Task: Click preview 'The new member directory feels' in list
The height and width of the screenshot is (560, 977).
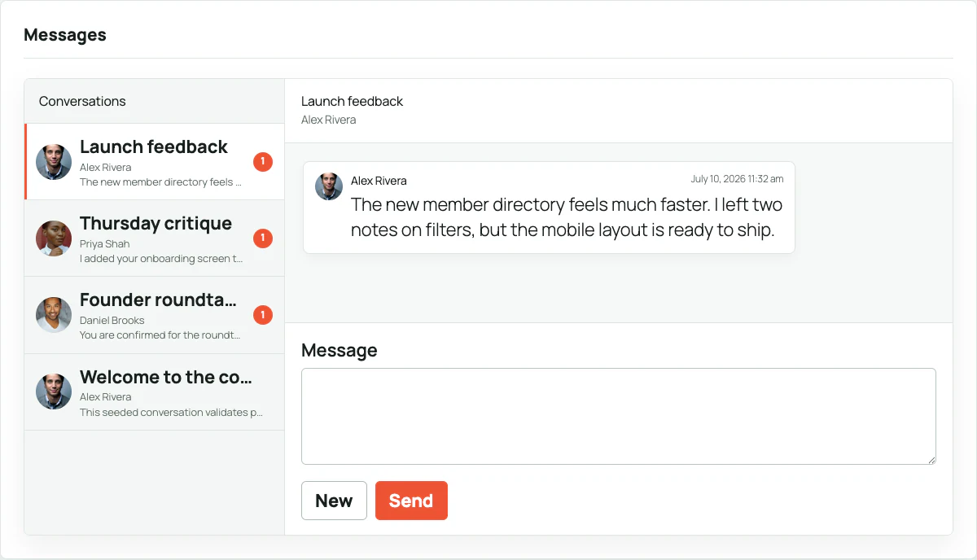Action: (x=160, y=182)
